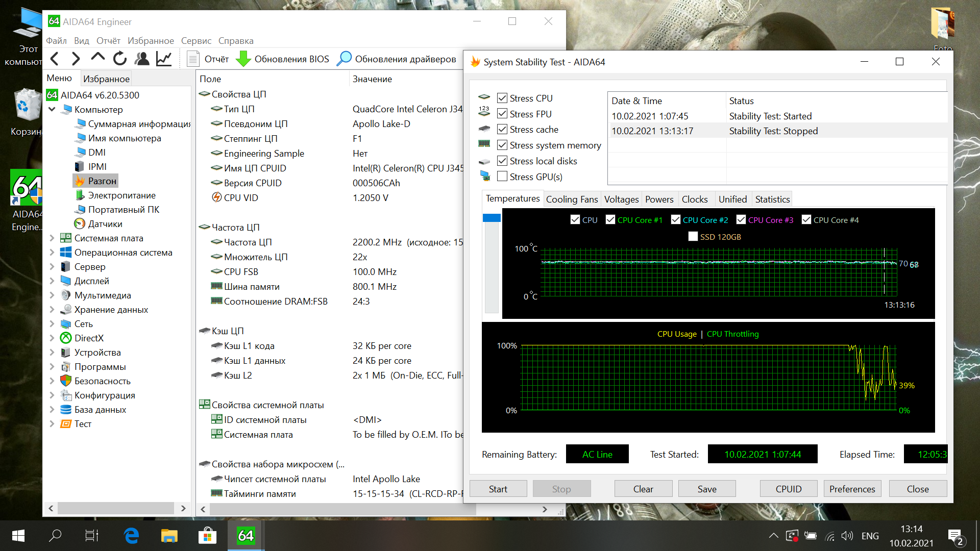Toggle the SSD 120GB graph checkbox
980x551 pixels.
click(693, 237)
